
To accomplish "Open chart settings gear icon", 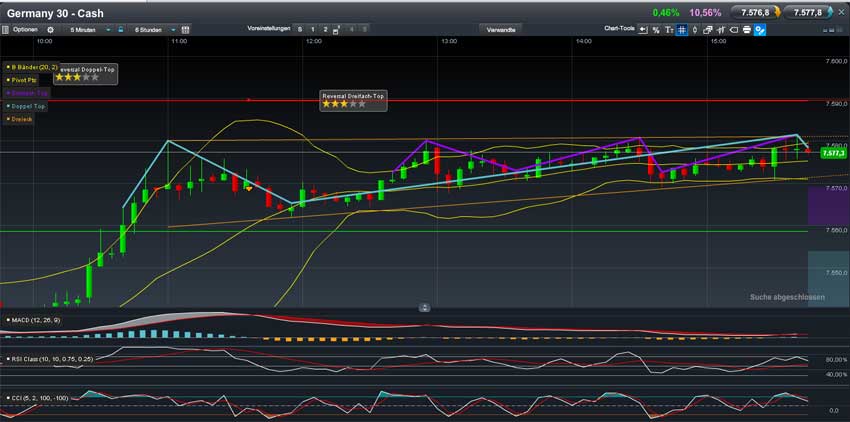I will click(50, 30).
